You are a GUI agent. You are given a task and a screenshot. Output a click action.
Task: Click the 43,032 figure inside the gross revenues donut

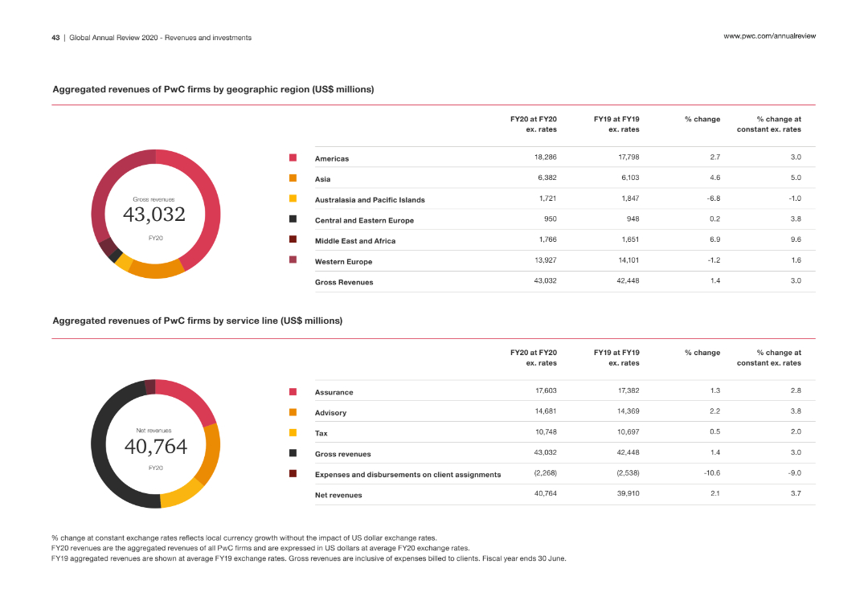pyautogui.click(x=154, y=215)
